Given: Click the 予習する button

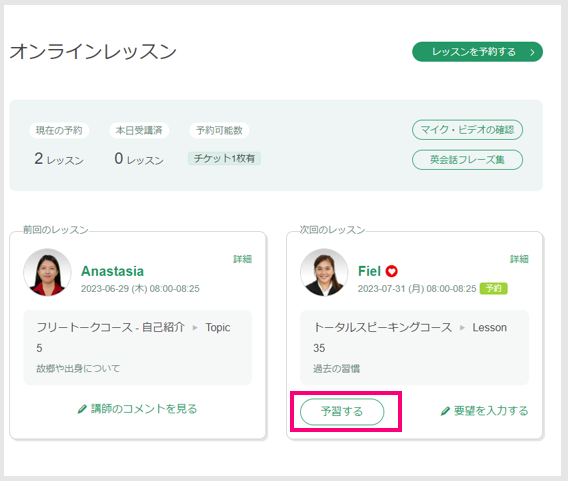Looking at the screenshot, I should (x=342, y=411).
